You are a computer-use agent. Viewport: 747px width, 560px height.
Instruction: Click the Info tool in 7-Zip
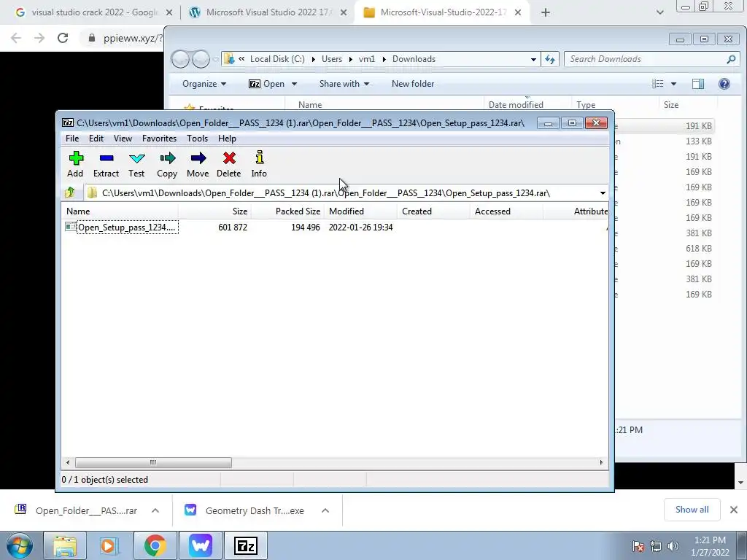[259, 164]
